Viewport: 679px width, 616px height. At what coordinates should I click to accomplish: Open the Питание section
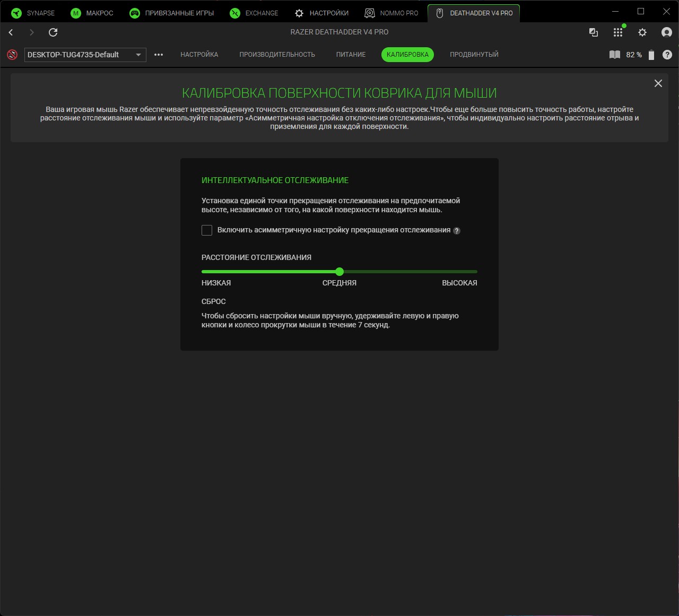(x=351, y=55)
